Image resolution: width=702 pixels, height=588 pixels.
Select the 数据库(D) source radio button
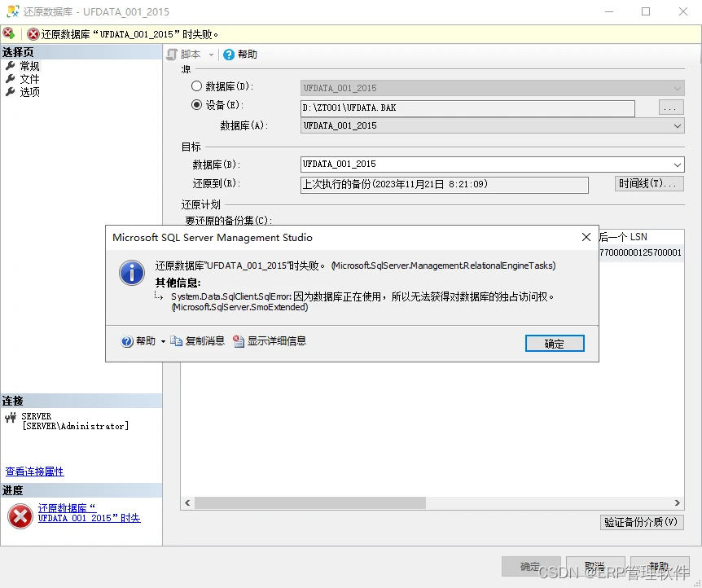(196, 86)
